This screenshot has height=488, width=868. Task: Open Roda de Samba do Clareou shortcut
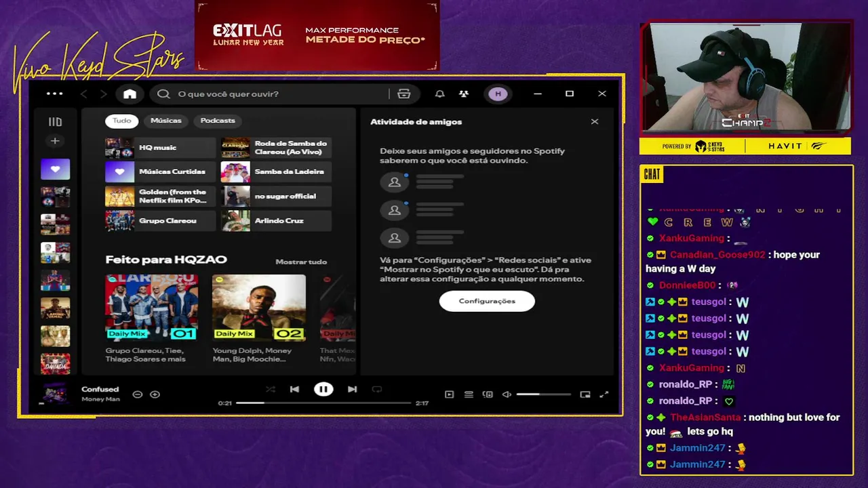click(x=276, y=147)
